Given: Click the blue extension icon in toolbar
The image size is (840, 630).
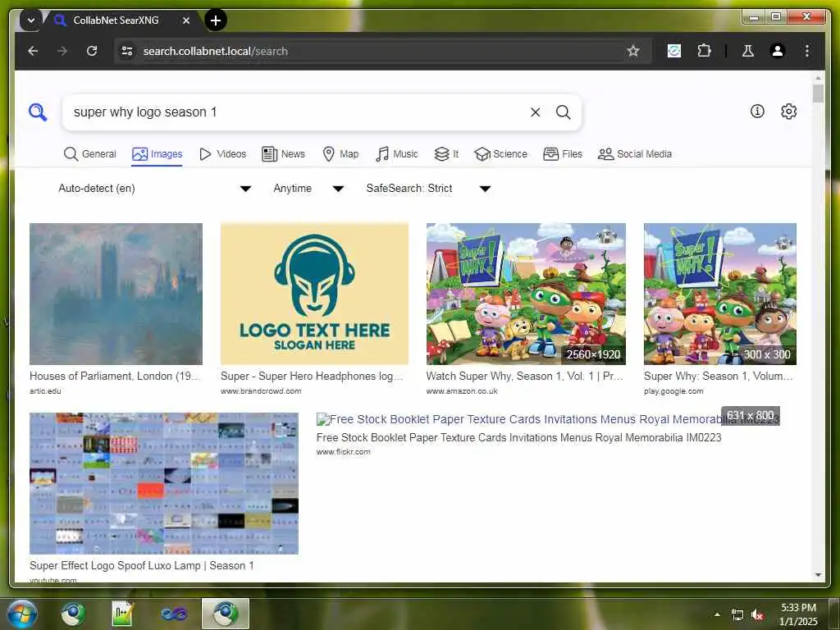Looking at the screenshot, I should (x=674, y=51).
